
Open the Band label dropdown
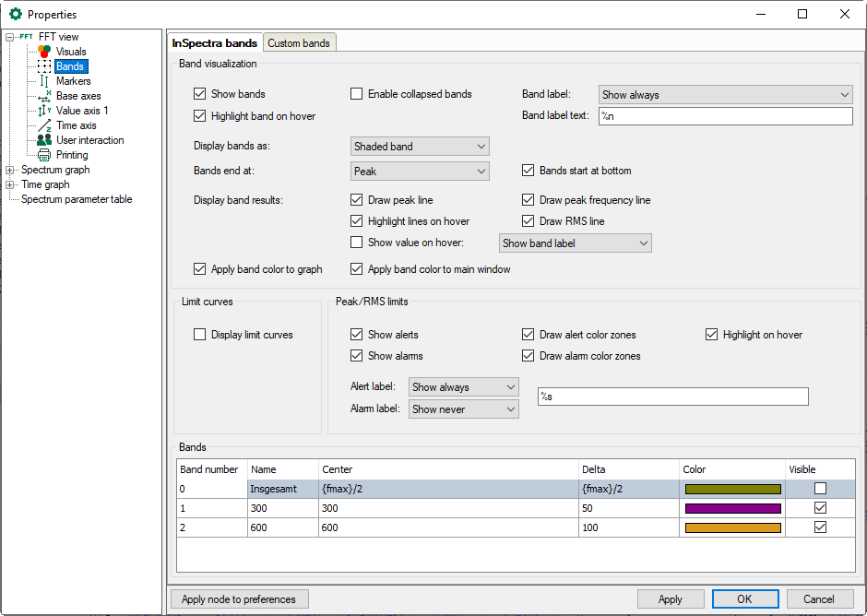click(725, 94)
